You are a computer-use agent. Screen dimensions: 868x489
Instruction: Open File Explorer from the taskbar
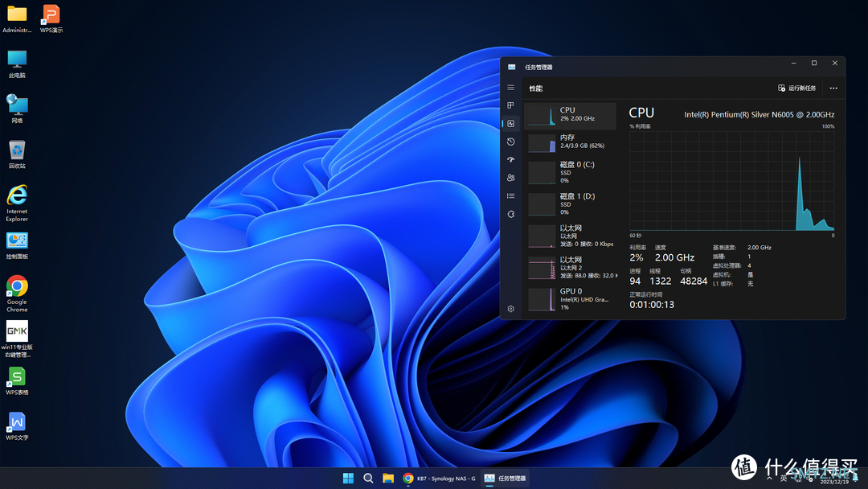click(x=388, y=478)
